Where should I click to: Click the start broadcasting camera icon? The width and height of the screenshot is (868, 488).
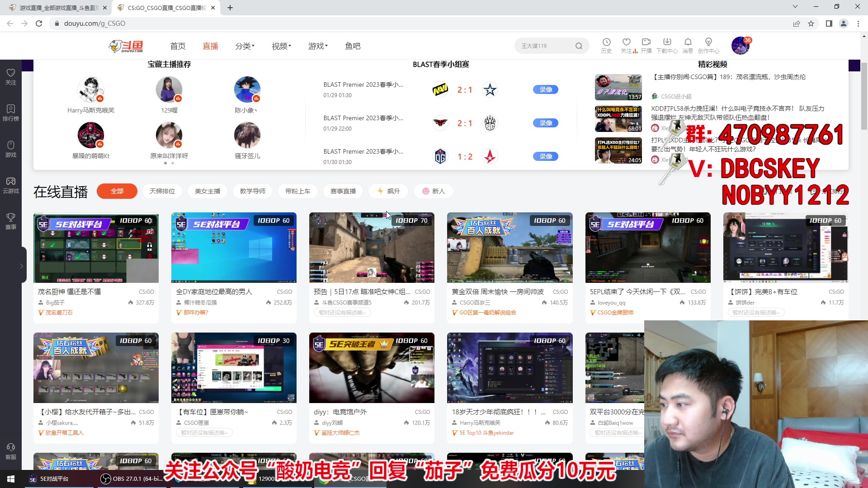pos(646,42)
